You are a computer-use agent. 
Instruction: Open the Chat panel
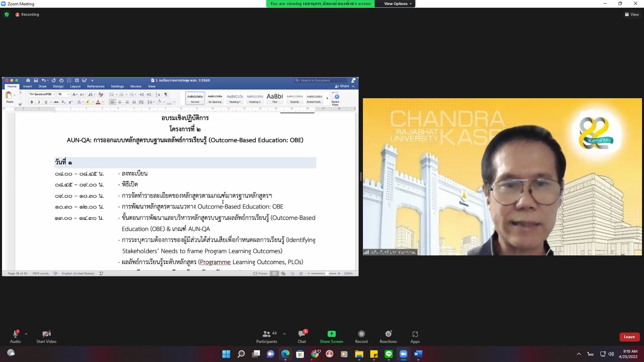point(302,336)
